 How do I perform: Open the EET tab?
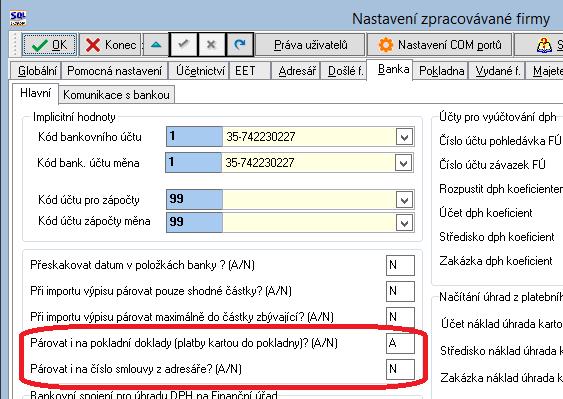[249, 71]
